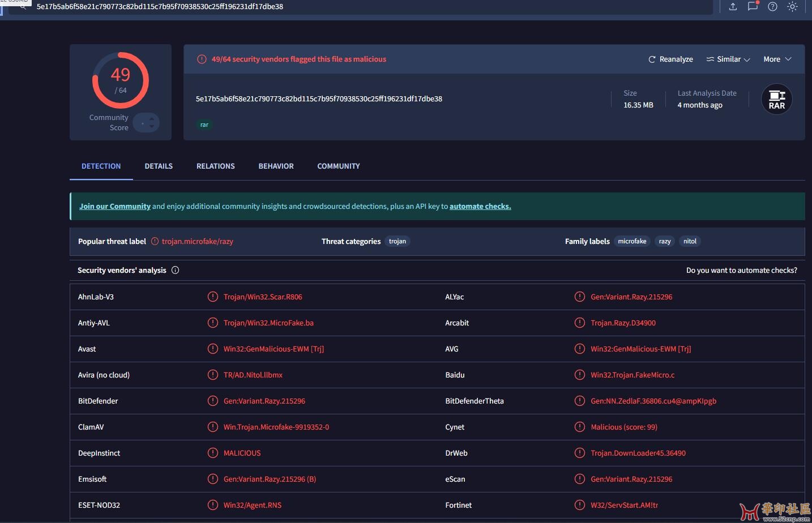812x523 pixels.
Task: Click the Win32/Agent.RNS detection text
Action: (253, 505)
